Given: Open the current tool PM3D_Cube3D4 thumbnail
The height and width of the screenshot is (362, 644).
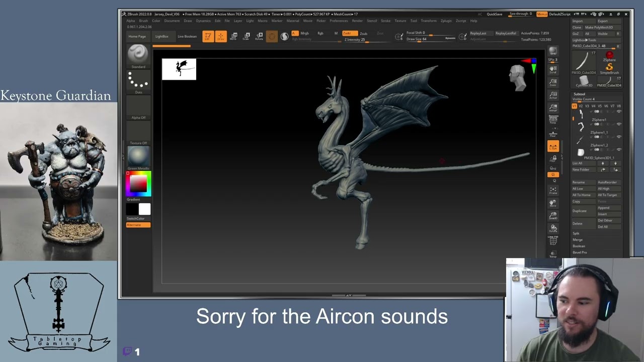Looking at the screenshot, I should tap(584, 61).
